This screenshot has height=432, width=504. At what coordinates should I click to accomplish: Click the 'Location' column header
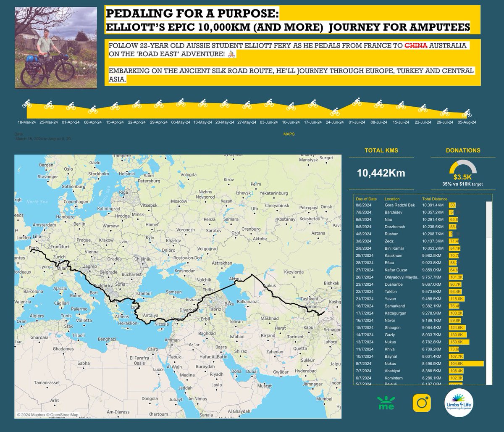(x=392, y=199)
